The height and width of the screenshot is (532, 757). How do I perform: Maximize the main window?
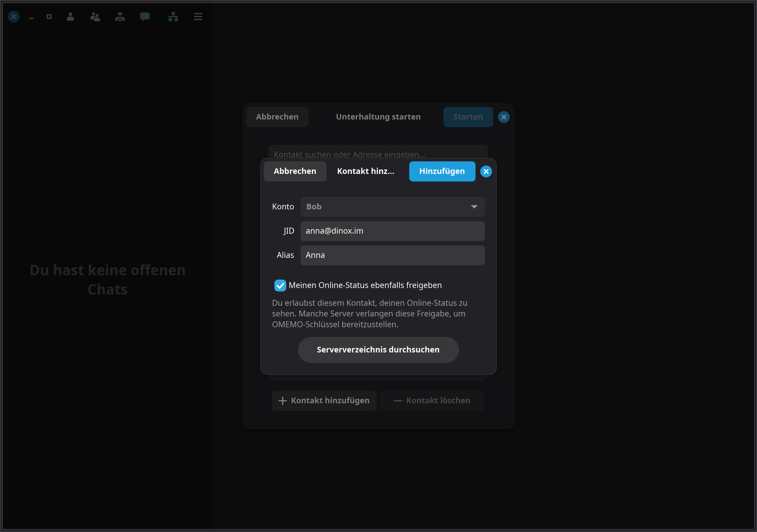49,17
